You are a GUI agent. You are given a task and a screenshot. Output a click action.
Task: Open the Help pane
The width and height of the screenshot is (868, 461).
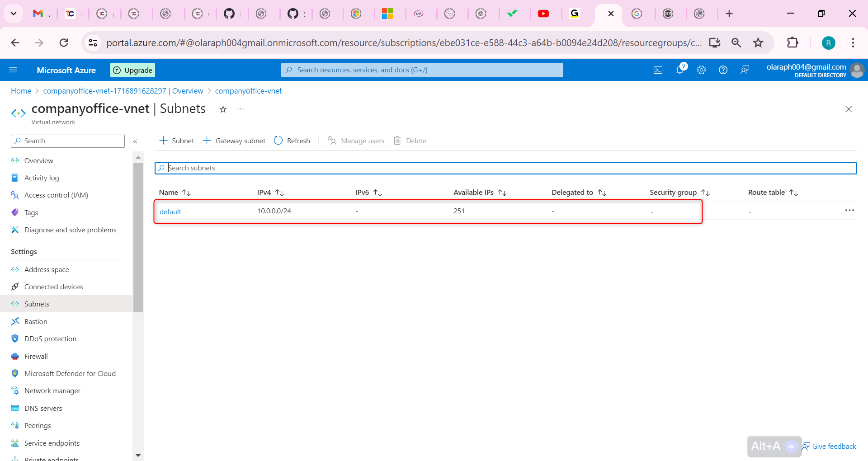[x=723, y=70]
